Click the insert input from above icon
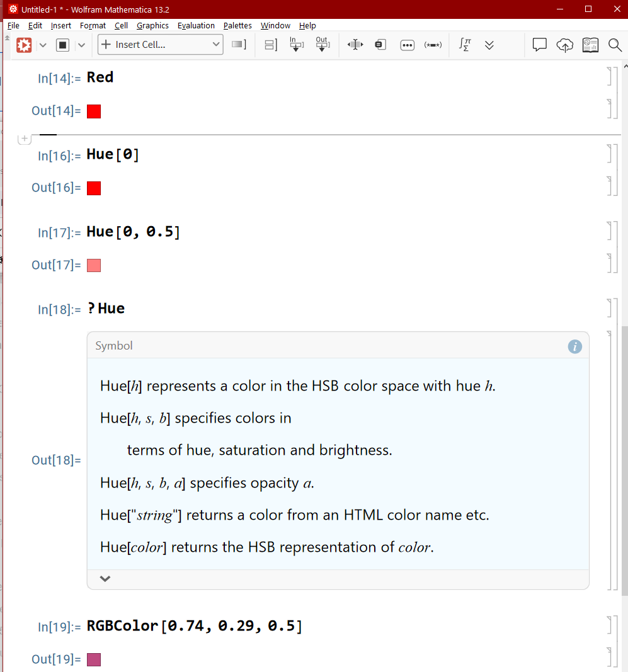 click(296, 45)
